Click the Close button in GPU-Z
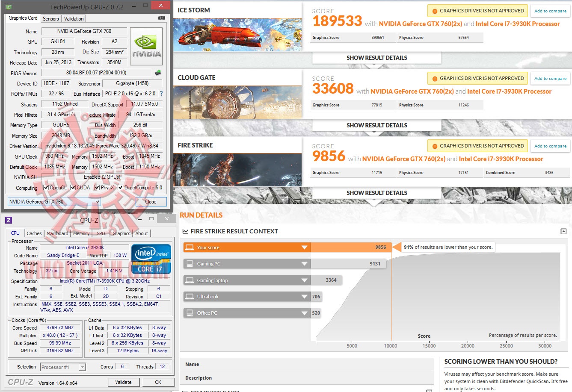 pyautogui.click(x=151, y=202)
